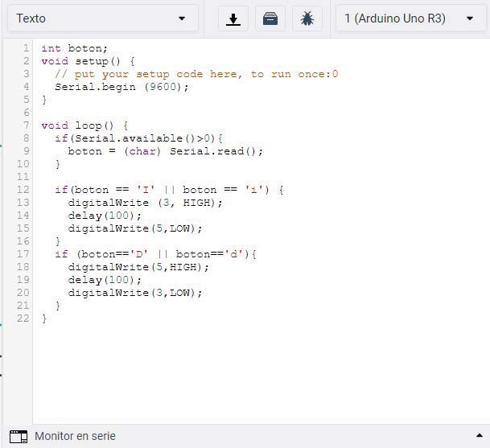Click line number 1 in the gutter

click(x=27, y=48)
